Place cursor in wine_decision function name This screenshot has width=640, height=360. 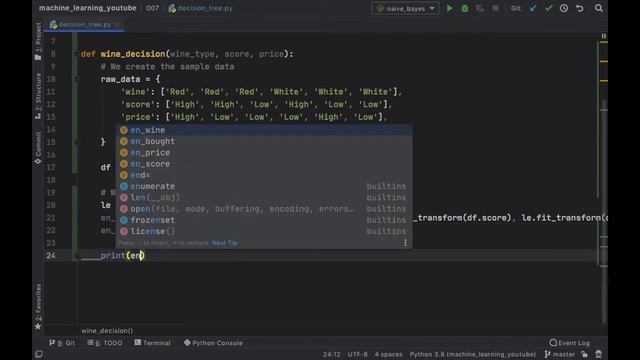133,54
